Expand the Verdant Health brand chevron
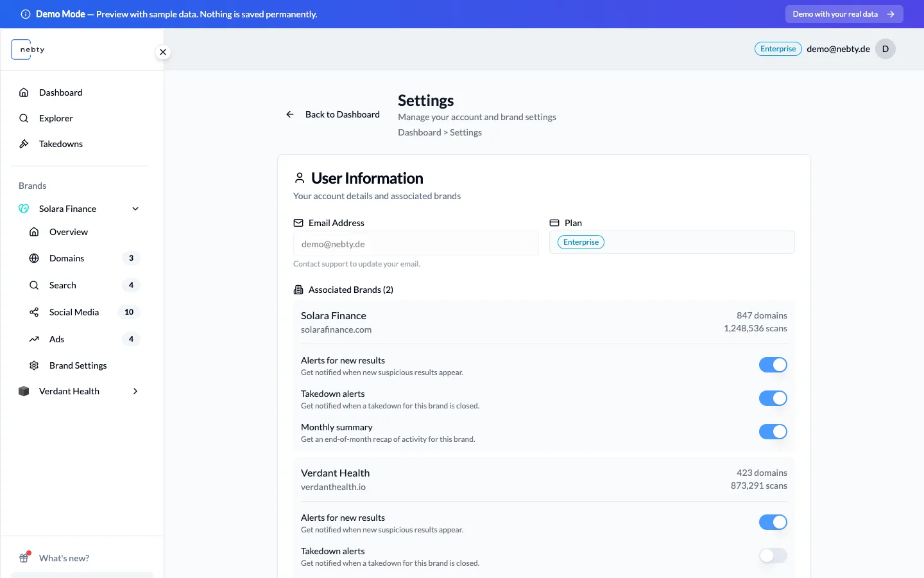Image resolution: width=924 pixels, height=578 pixels. tap(135, 391)
